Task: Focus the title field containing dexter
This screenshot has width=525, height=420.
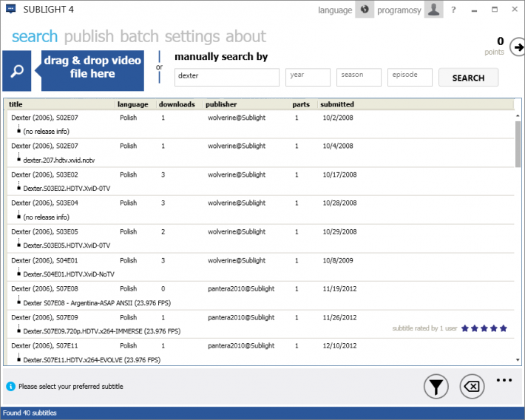Action: click(x=227, y=78)
